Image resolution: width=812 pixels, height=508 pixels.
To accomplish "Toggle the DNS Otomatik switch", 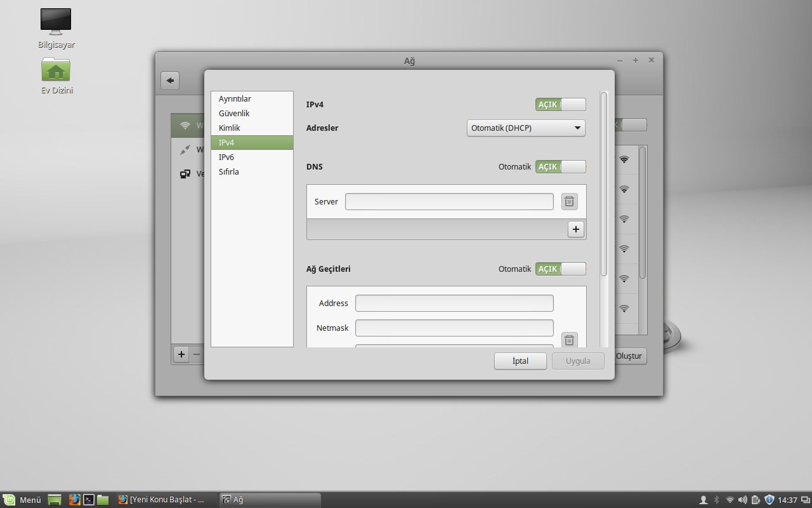I will [561, 166].
